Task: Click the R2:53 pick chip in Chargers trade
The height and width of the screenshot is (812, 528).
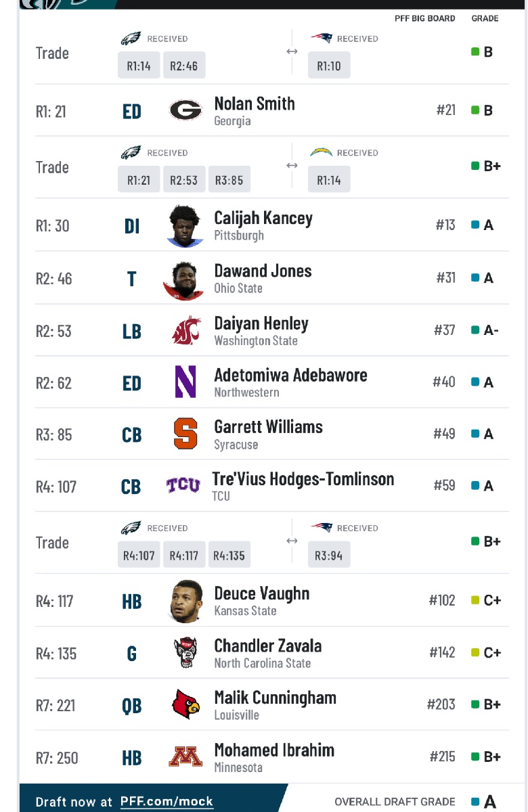Action: [x=183, y=180]
